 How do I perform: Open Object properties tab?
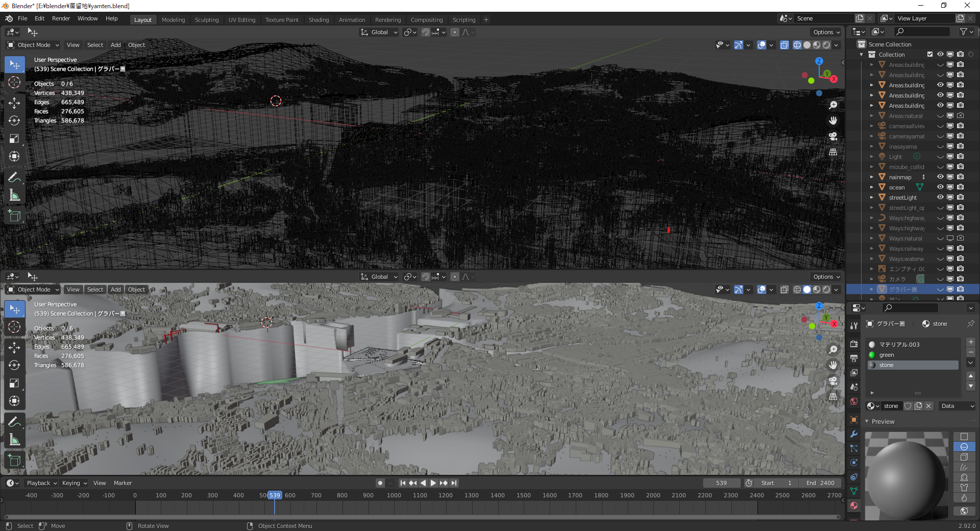pyautogui.click(x=854, y=420)
